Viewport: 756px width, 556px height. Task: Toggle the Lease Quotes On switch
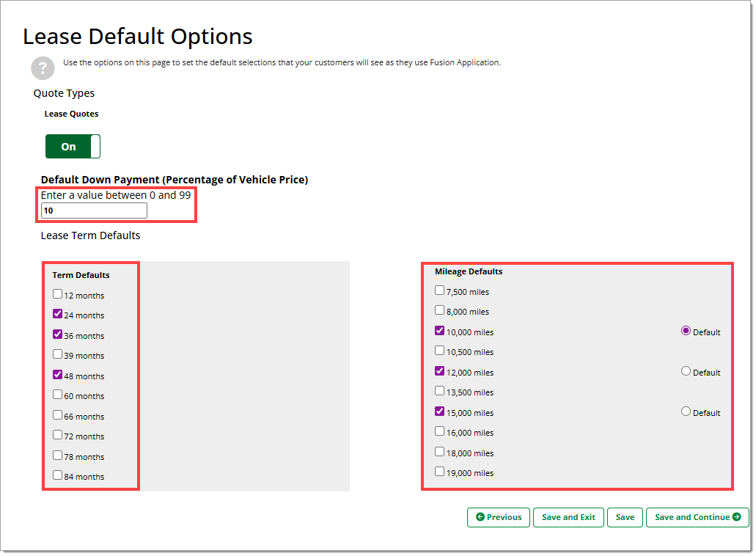coord(73,147)
